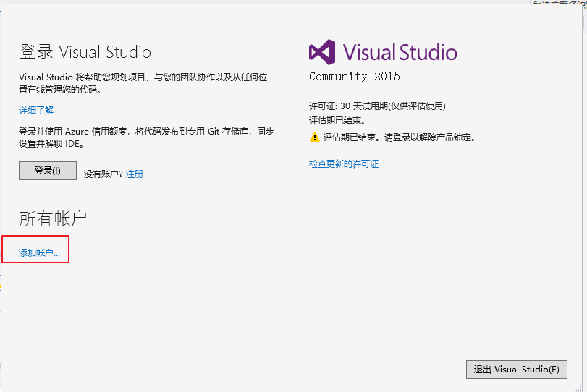Screen dimensions: 587x392
Task: Click the 添加帐户... add account link
Action: coord(39,253)
